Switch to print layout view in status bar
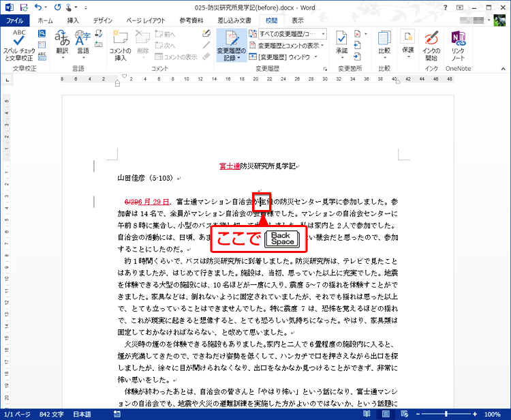The height and width of the screenshot is (420, 511). click(x=386, y=414)
